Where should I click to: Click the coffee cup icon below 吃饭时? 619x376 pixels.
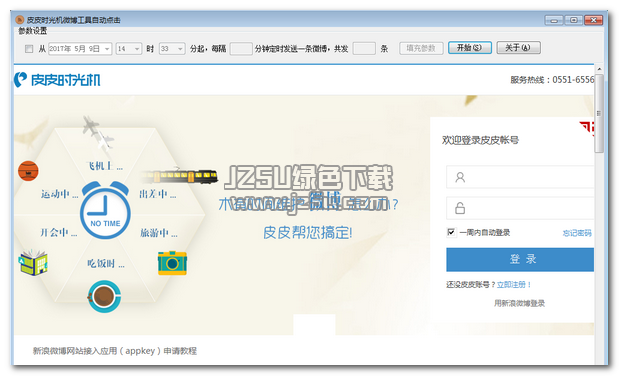coord(104,296)
